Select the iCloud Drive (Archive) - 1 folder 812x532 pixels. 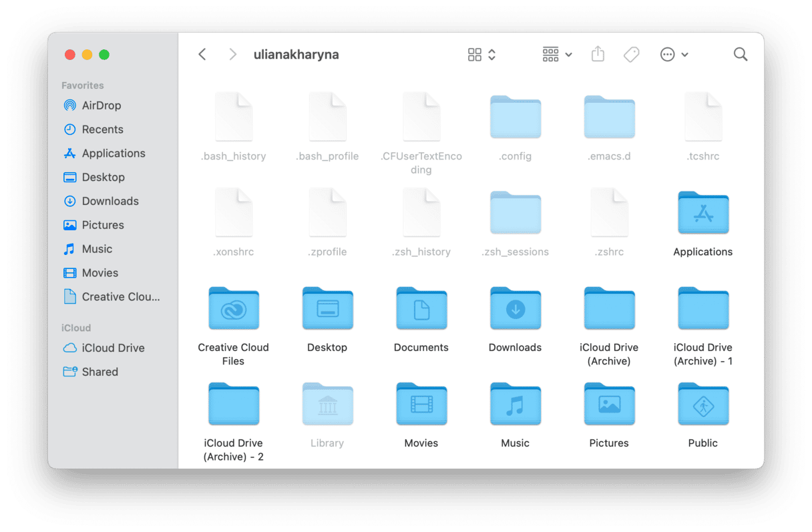[703, 308]
